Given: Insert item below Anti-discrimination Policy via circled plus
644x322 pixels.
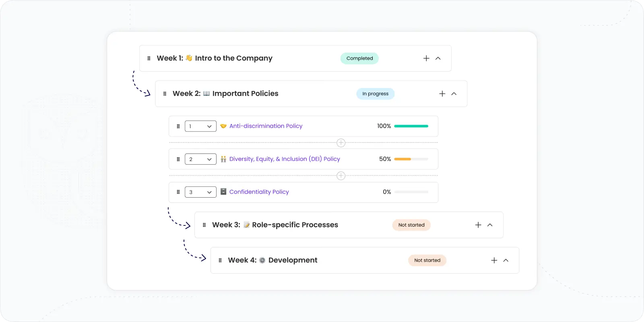Looking at the screenshot, I should pyautogui.click(x=341, y=143).
